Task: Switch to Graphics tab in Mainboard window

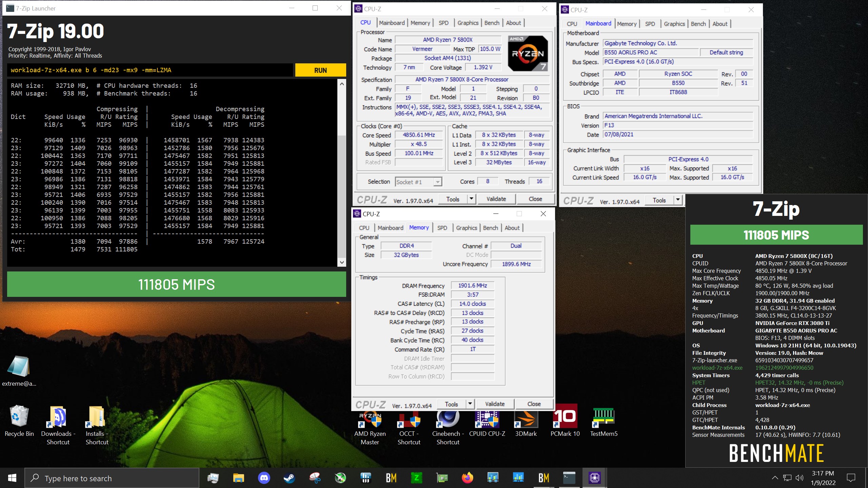Action: pos(674,24)
